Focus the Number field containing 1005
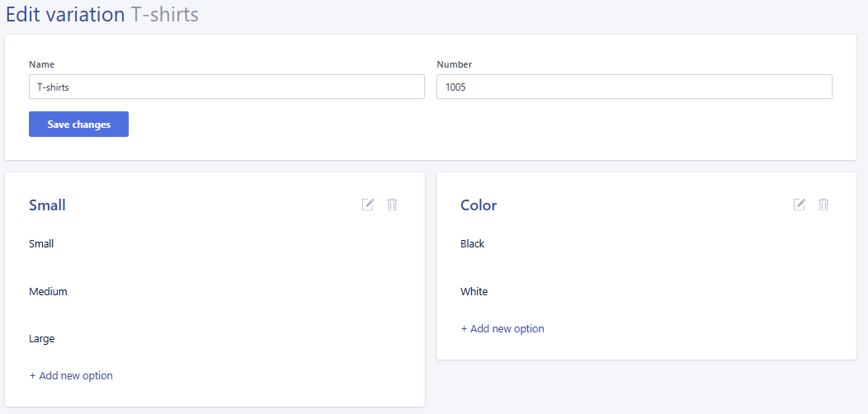The image size is (868, 414). pos(634,87)
